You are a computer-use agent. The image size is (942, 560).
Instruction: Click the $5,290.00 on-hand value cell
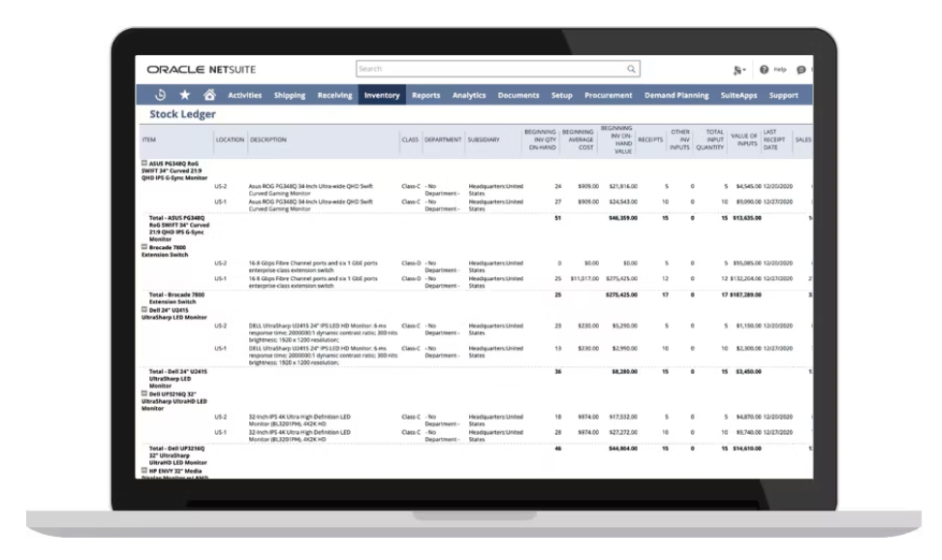pos(625,326)
